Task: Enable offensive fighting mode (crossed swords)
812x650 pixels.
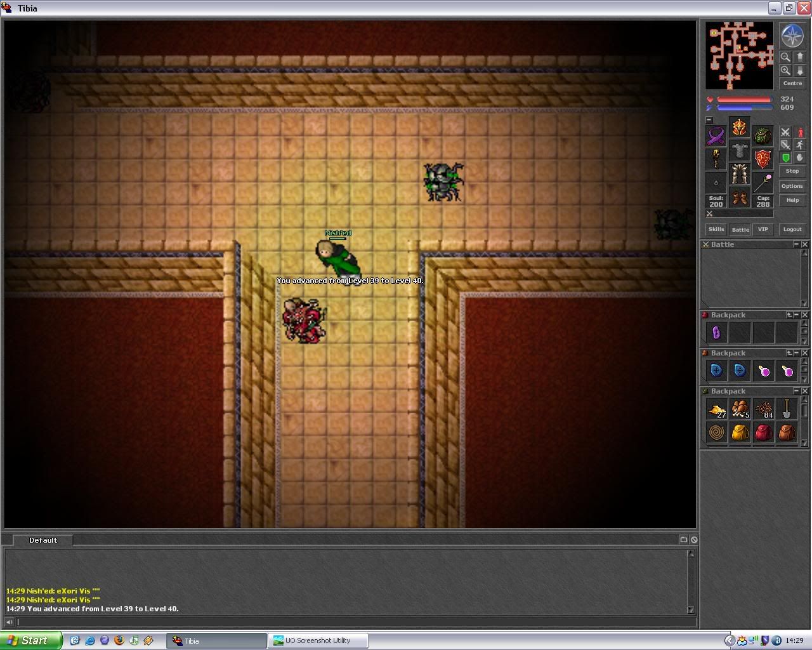Action: [x=785, y=132]
